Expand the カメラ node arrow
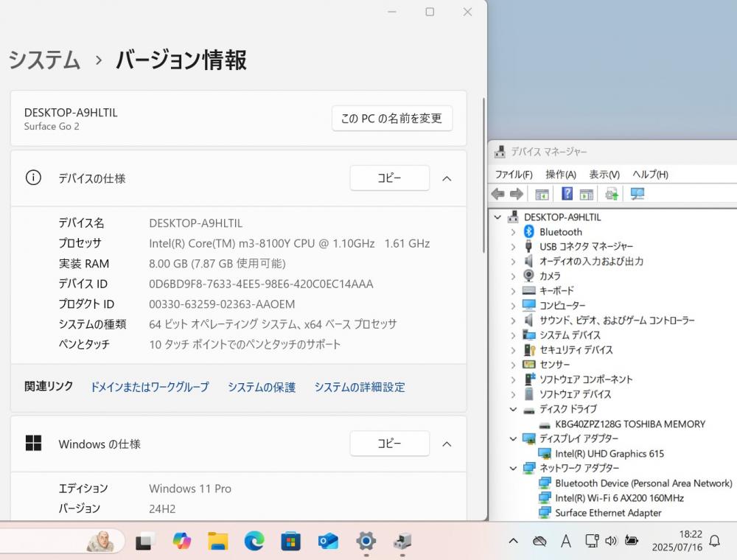The image size is (737, 560). (x=513, y=276)
